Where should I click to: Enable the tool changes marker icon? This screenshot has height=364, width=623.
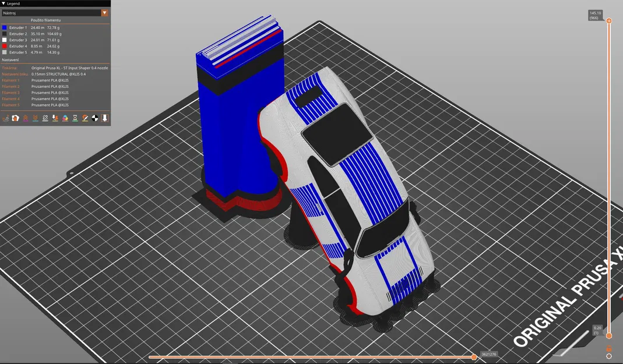pyautogui.click(x=55, y=118)
